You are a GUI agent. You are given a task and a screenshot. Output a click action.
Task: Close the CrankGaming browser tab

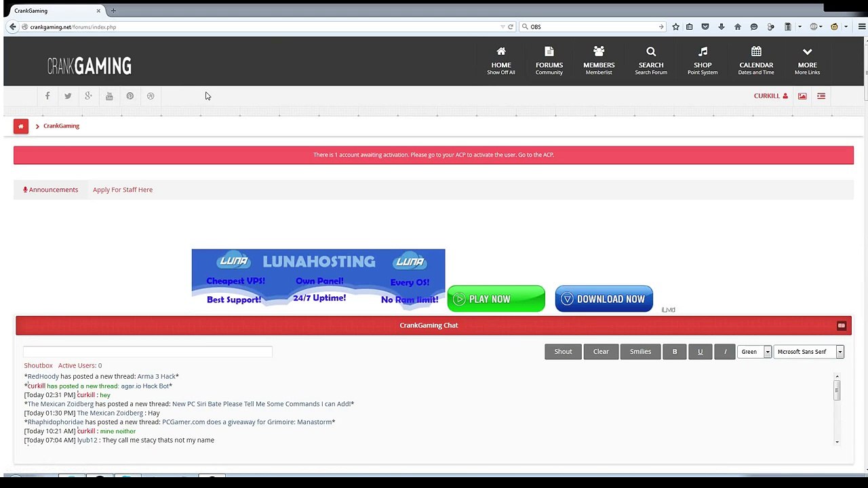[x=98, y=11]
